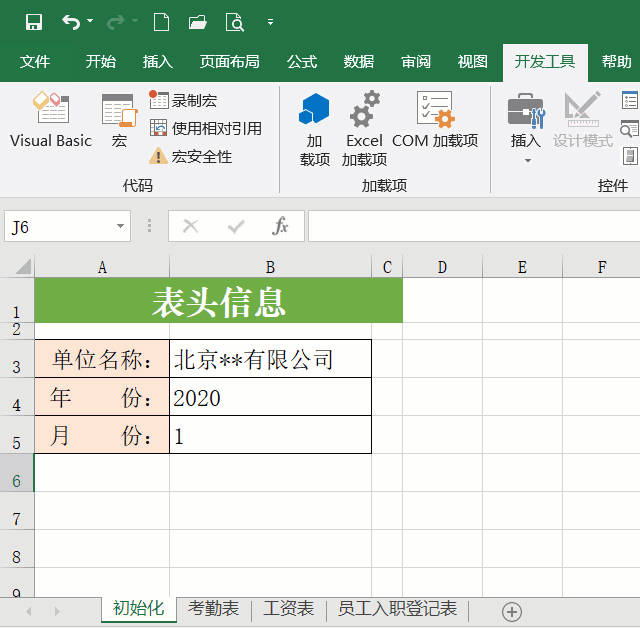Switch to the 工资表 sheet tab

[x=289, y=610]
